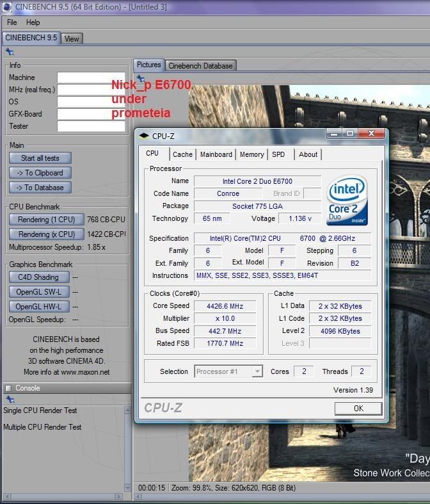The image size is (430, 504).
Task: Run Rendering (x CPU) benchmark
Action: 47,234
